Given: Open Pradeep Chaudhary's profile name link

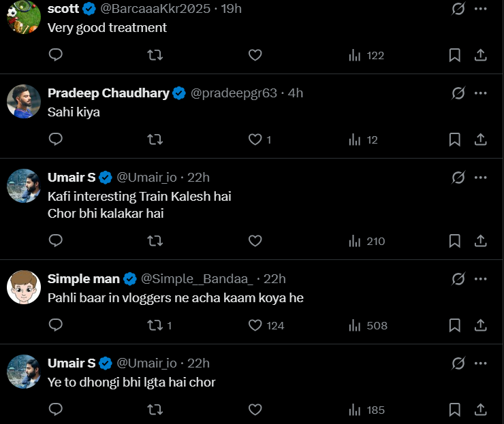Looking at the screenshot, I should (x=108, y=93).
